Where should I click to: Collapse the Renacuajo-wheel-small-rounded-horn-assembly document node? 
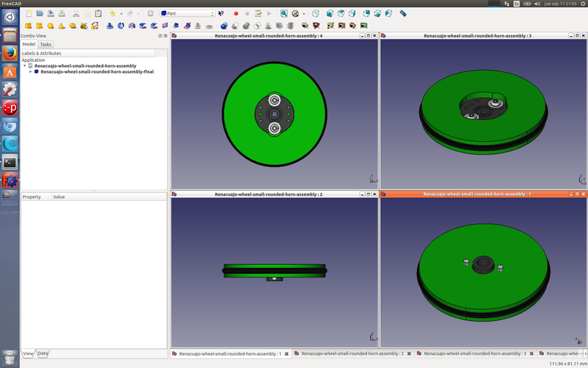(x=25, y=66)
